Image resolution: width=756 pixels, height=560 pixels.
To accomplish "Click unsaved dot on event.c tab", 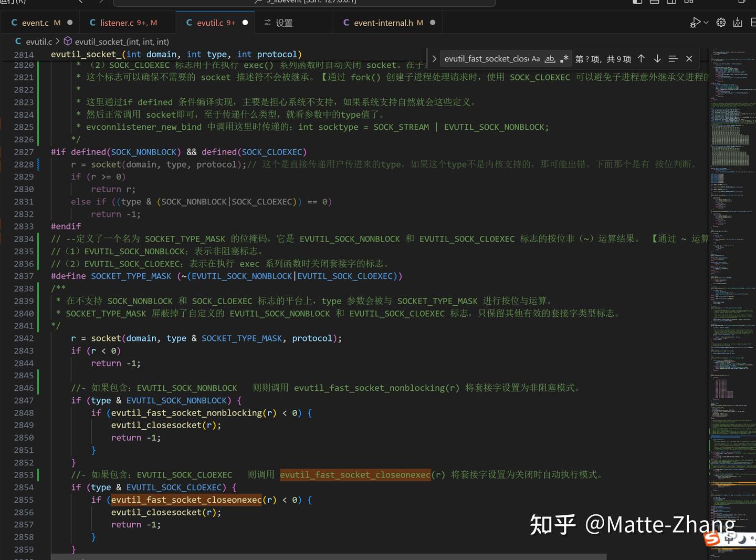I will click(70, 23).
